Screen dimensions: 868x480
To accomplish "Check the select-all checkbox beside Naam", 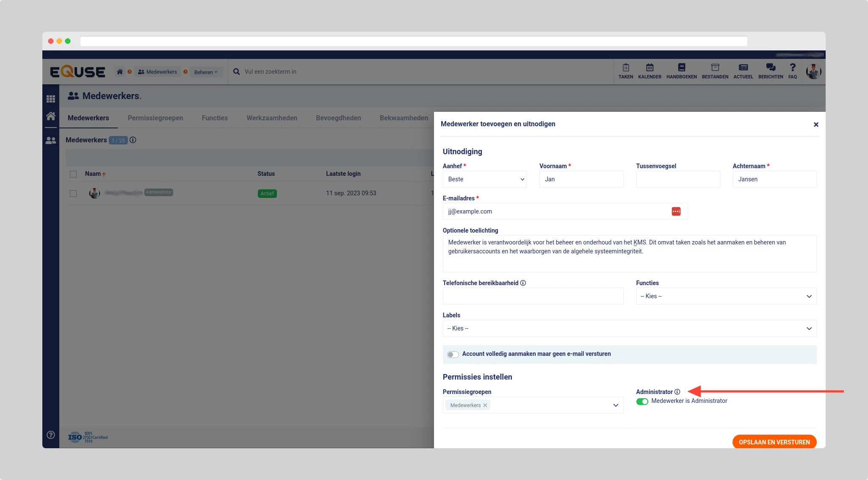I will (73, 174).
